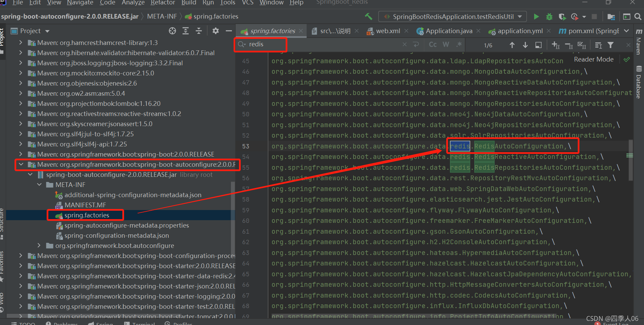Show hidden editor tabs dropdown
644x325 pixels.
626,31
